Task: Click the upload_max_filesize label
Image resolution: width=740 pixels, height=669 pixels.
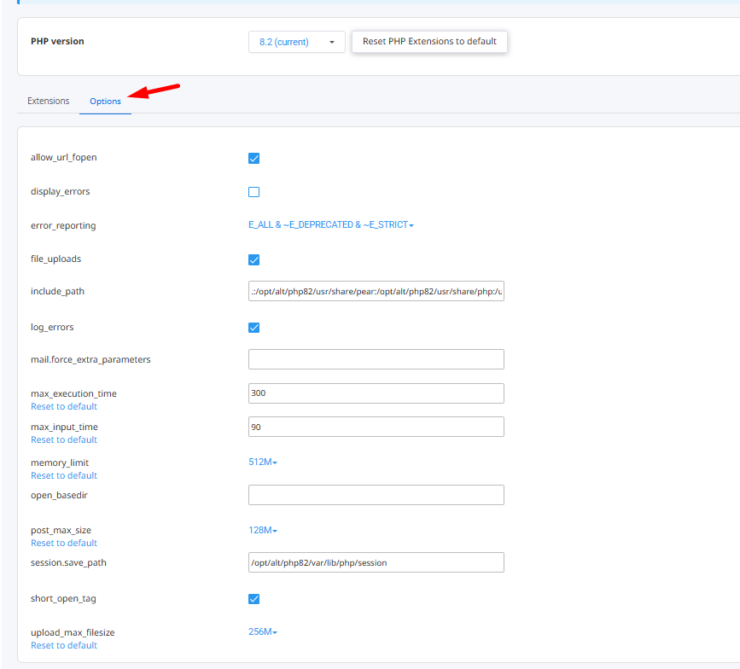Action: pos(73,633)
